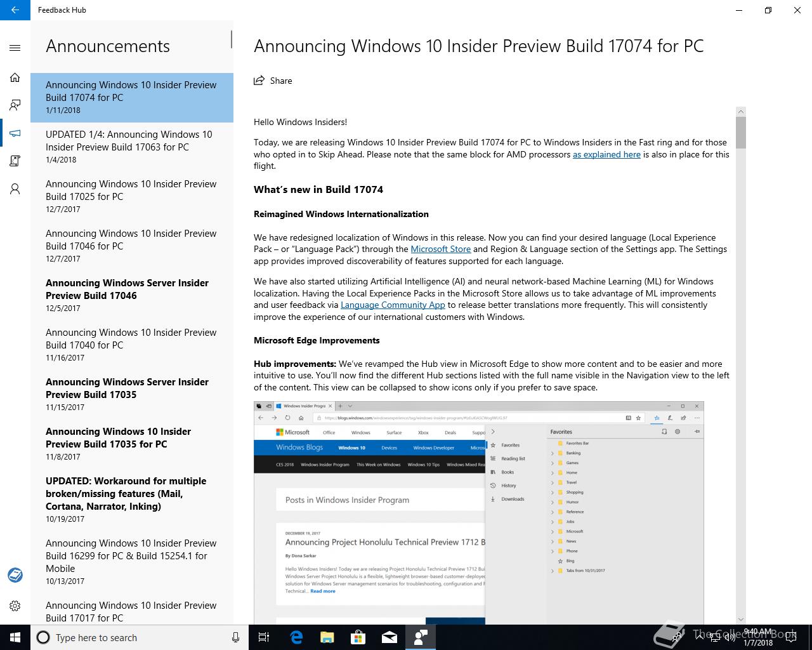Click the Announcements pane heading
This screenshot has width=812, height=650.
coord(108,46)
